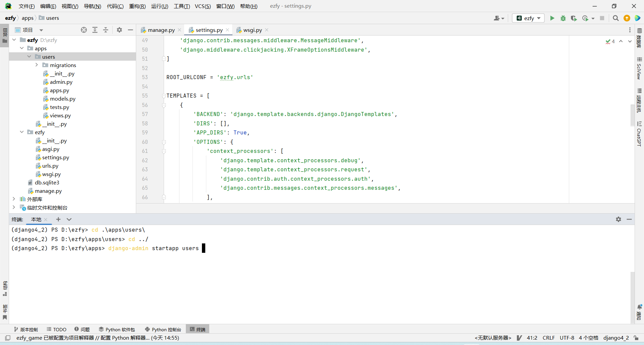644x345 pixels.
Task: Expand the migrations folder
Action: point(37,65)
